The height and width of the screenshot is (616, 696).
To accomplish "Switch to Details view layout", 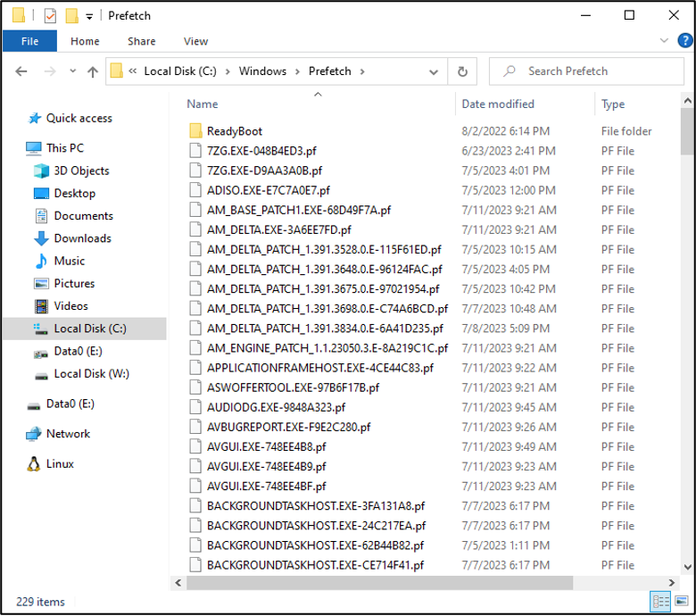I will (x=660, y=602).
